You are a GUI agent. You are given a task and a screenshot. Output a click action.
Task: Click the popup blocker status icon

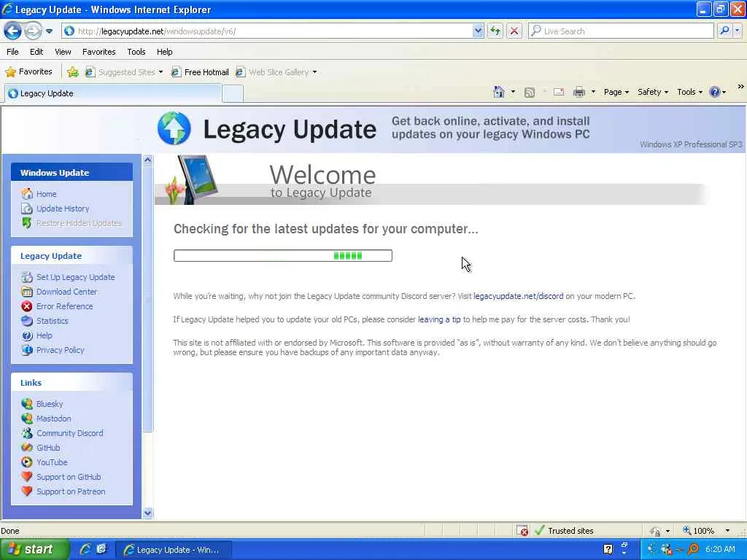[x=522, y=531]
